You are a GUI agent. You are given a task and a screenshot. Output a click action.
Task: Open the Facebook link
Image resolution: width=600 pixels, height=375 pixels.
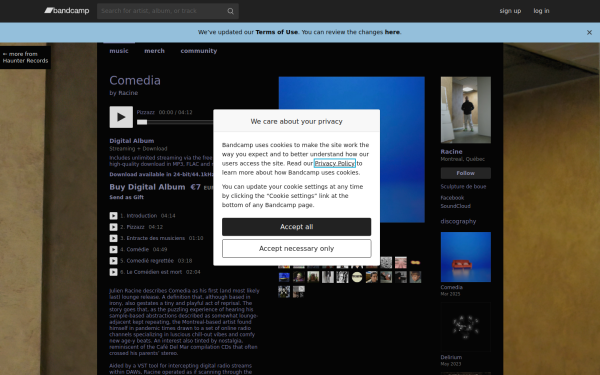point(452,198)
